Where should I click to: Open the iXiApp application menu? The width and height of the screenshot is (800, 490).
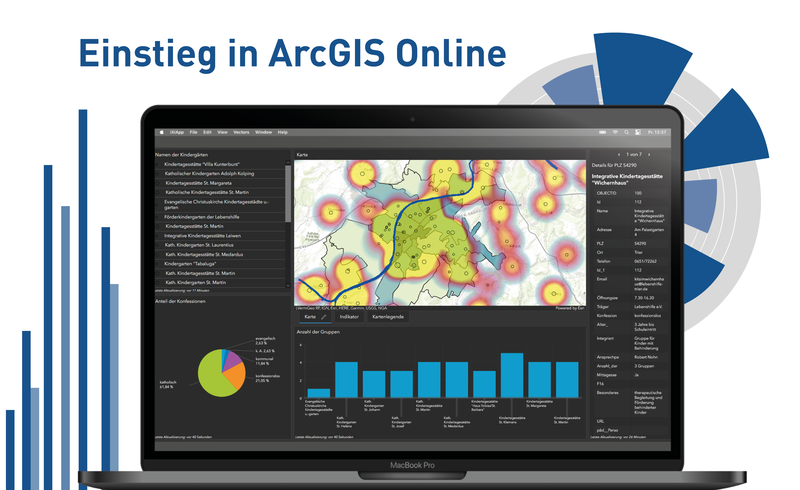[177, 132]
